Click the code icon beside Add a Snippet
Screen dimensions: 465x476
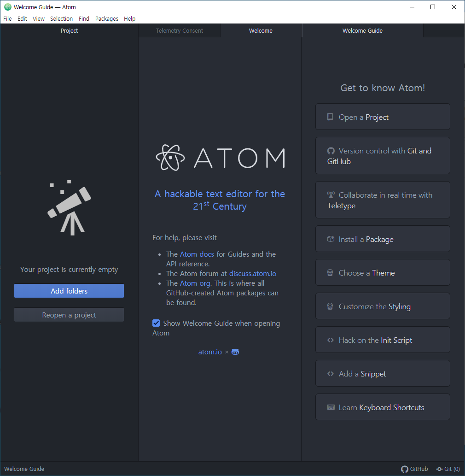(331, 374)
